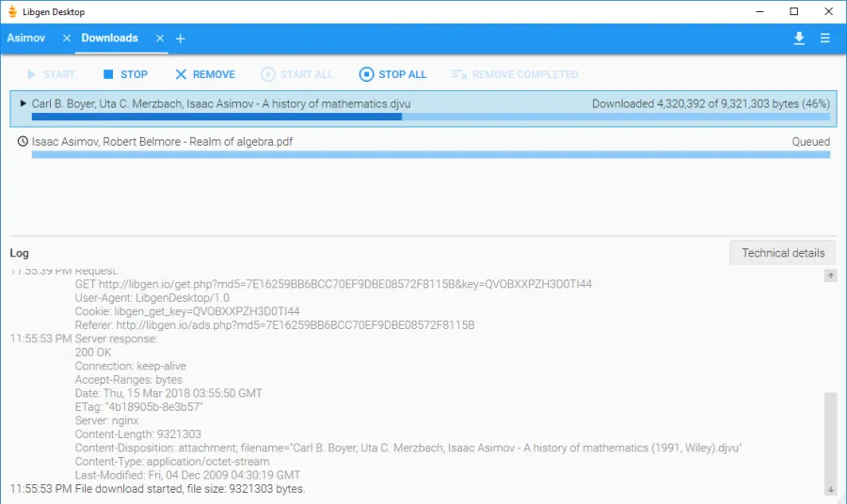This screenshot has height=504, width=847.
Task: Click the Accept-Ranges: bytes line
Action: click(129, 379)
